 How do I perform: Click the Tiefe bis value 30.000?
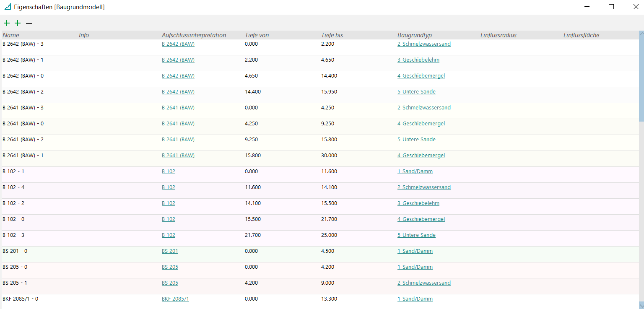click(329, 156)
